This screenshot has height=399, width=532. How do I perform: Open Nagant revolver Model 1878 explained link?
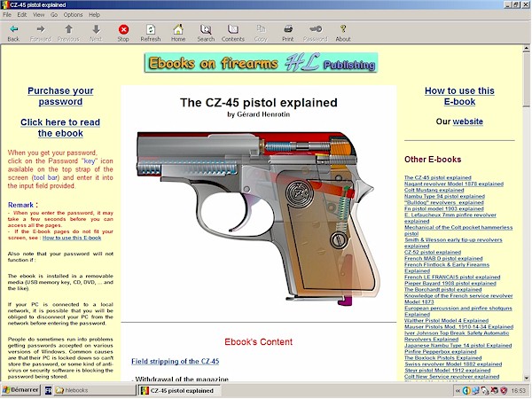454,184
